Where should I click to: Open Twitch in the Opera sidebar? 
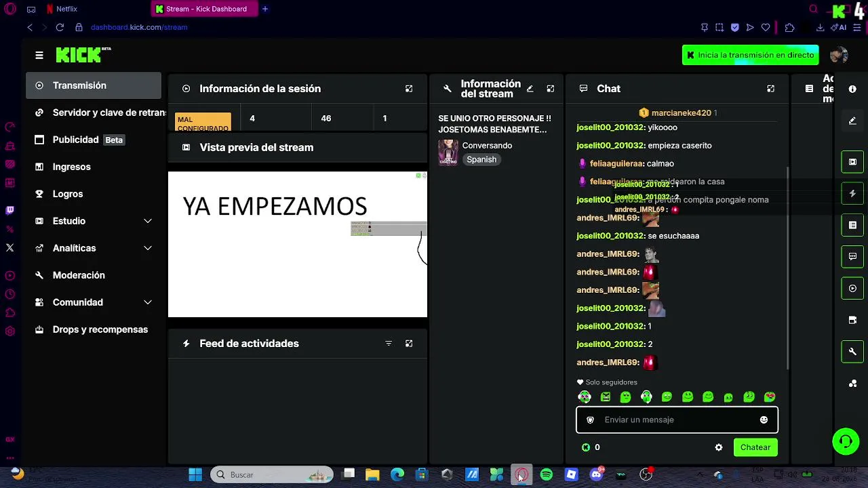click(9, 211)
